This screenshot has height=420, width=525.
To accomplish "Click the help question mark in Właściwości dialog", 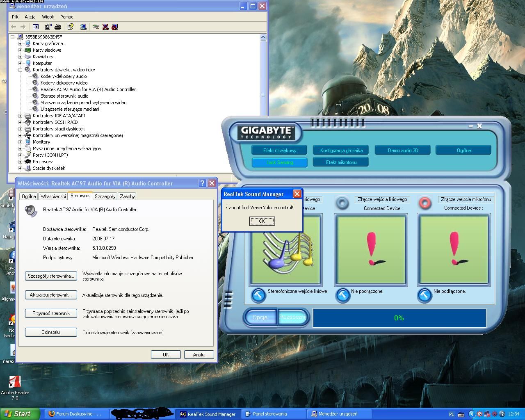I will [x=202, y=183].
